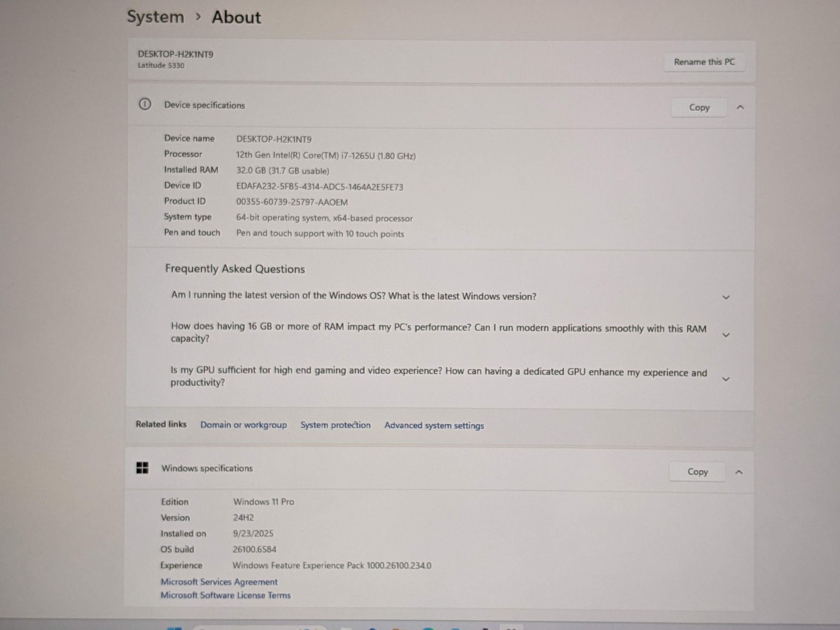Click the Device name value DESKTOP-H2K1NT9 in specifications
The height and width of the screenshot is (630, 840).
[274, 140]
